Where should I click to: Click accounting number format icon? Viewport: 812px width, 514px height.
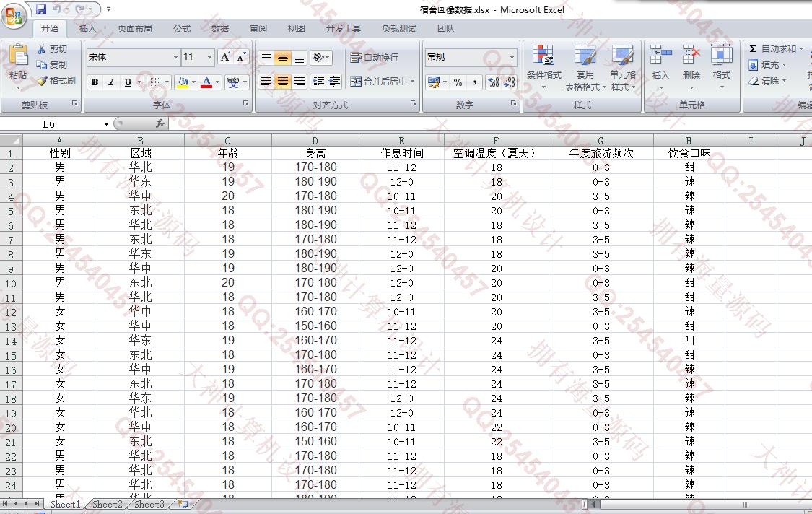click(434, 82)
